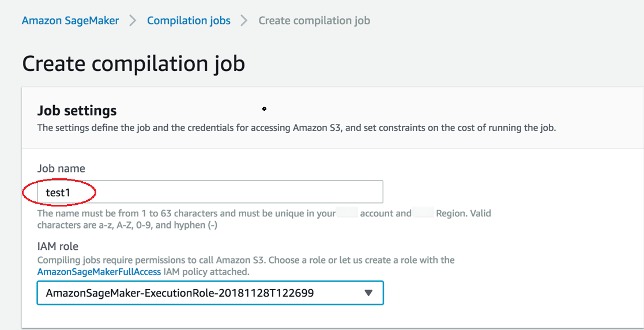Click the IAM role permissions description text

tap(246, 260)
